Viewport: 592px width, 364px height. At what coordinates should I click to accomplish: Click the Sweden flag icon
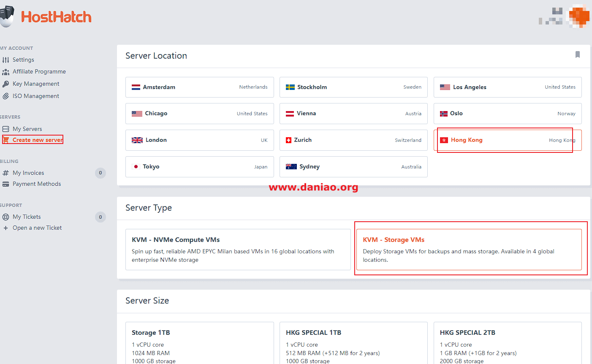(x=290, y=87)
